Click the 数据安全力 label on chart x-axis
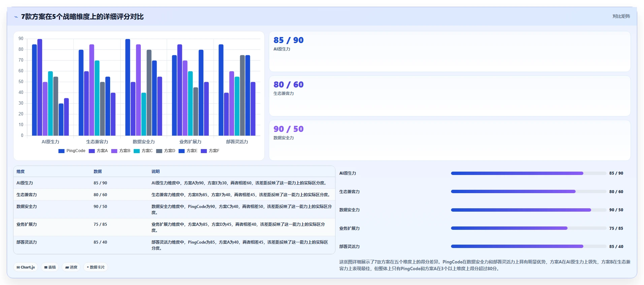Image resolution: width=644 pixels, height=285 pixels. 144,142
